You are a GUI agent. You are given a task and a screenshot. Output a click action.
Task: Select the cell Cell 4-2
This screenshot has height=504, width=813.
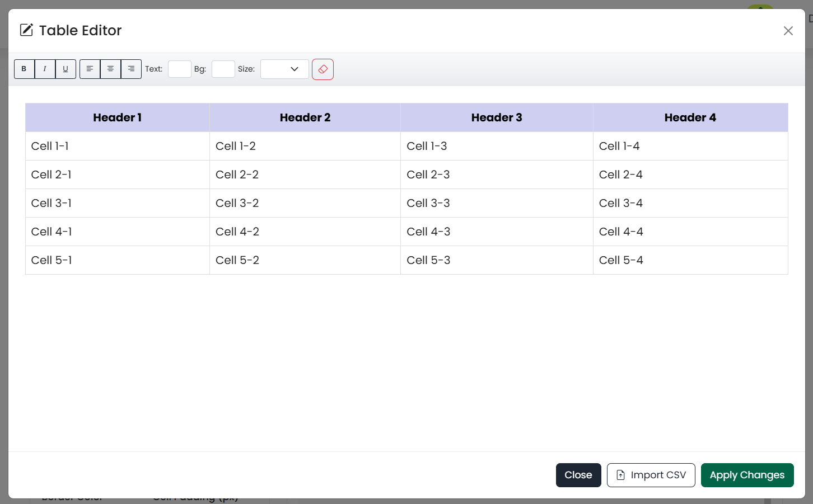[305, 232]
